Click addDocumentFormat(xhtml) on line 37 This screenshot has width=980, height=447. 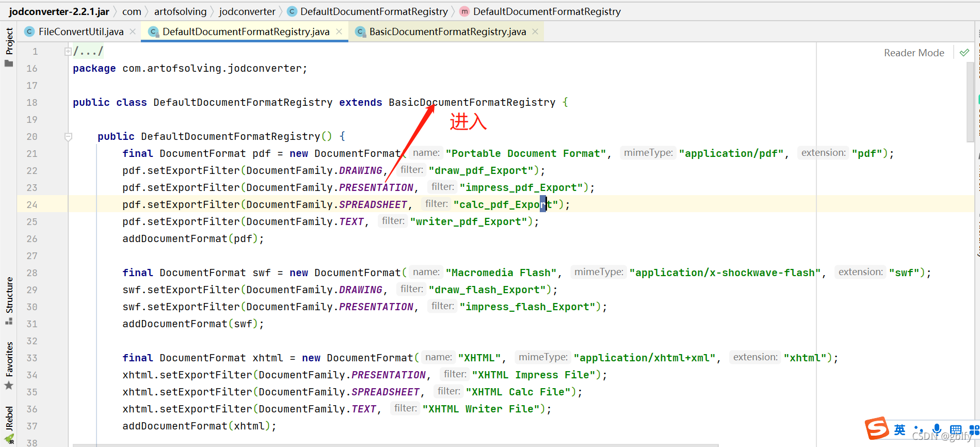coord(199,426)
